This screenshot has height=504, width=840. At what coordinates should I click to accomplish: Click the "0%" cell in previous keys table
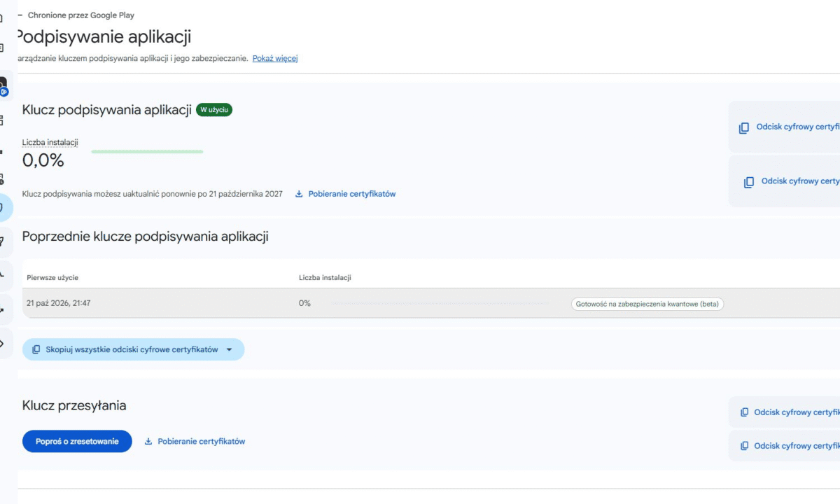(304, 304)
